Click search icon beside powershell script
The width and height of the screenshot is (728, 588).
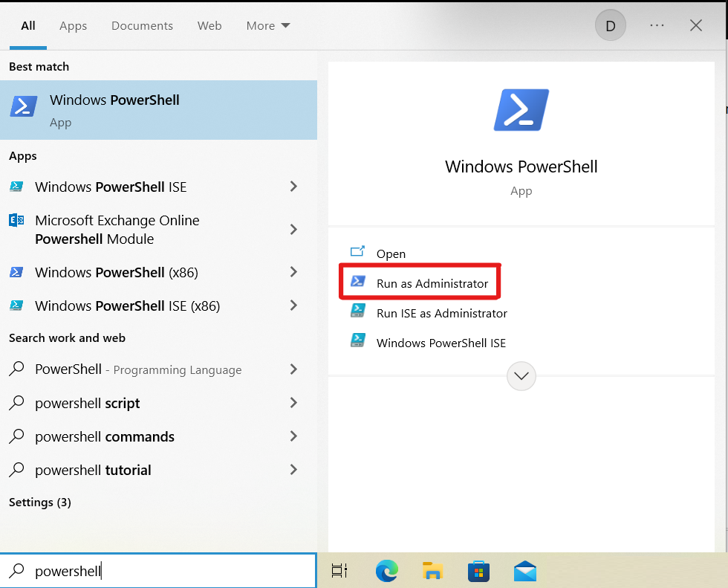tap(16, 403)
